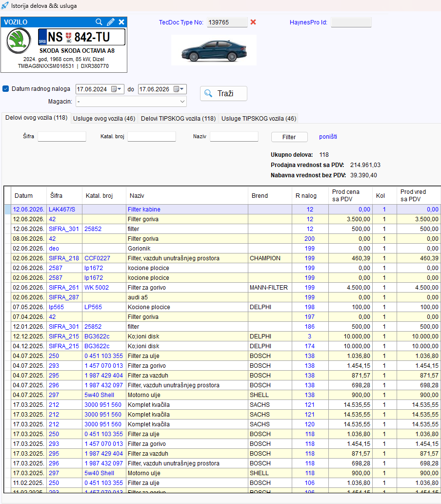
Task: Click the Skoda logo icon
Action: point(19,41)
